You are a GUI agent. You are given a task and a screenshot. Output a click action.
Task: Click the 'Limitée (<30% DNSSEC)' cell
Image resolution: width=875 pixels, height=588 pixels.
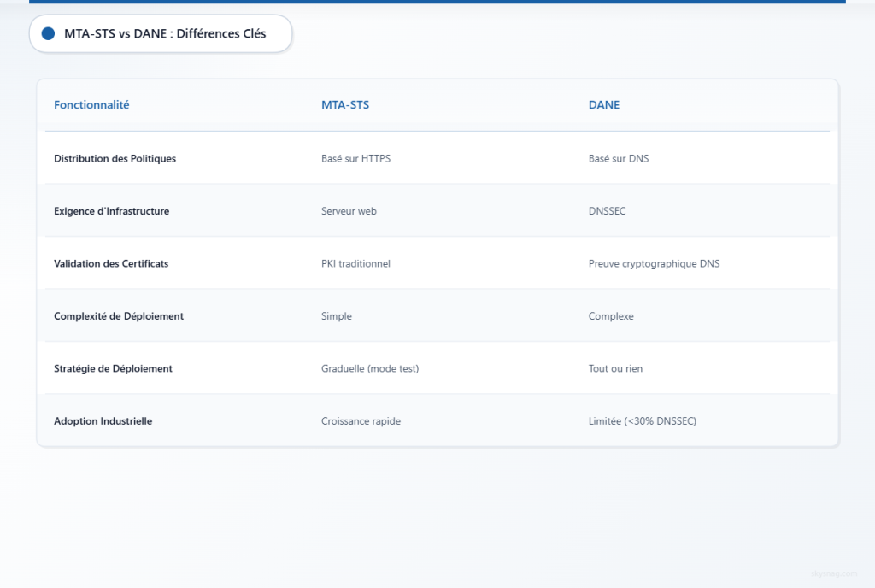(x=642, y=421)
